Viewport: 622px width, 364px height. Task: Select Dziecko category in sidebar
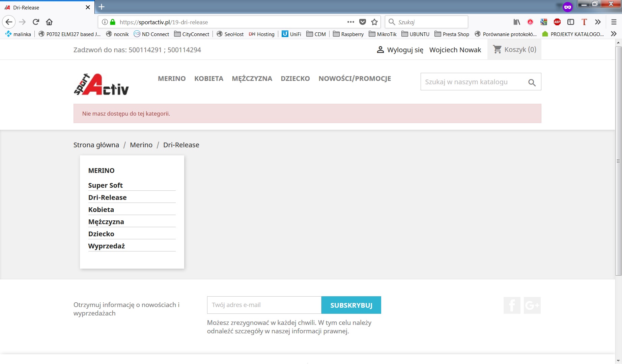tap(101, 234)
